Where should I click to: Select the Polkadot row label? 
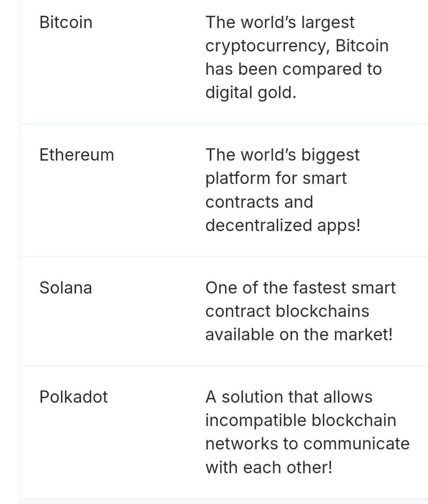point(73,397)
